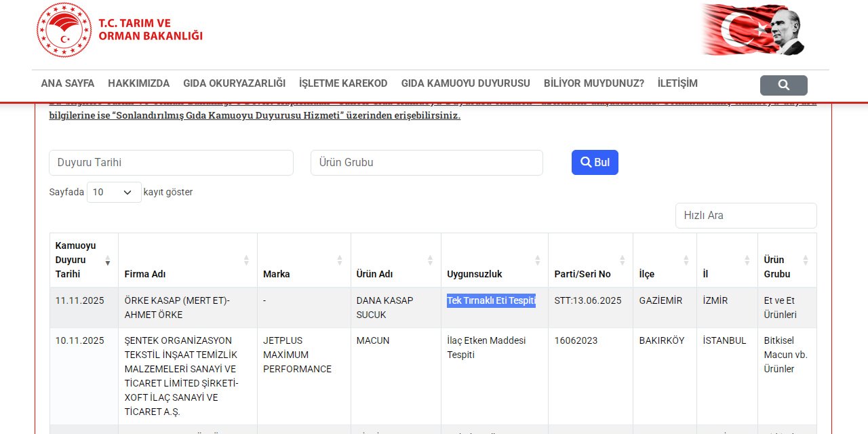The width and height of the screenshot is (868, 434).
Task: Open the İletişim page link
Action: coord(677,83)
